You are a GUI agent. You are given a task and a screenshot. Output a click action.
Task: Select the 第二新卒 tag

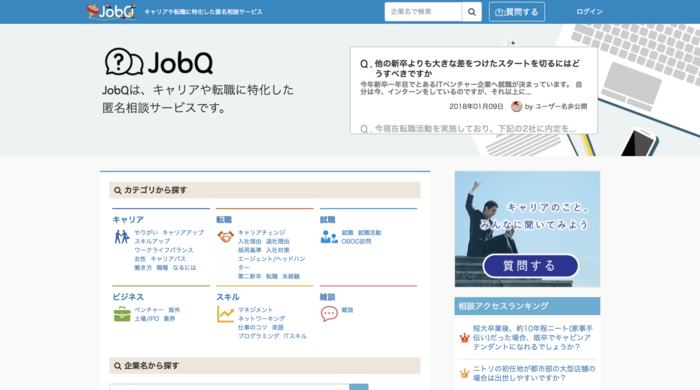point(250,276)
